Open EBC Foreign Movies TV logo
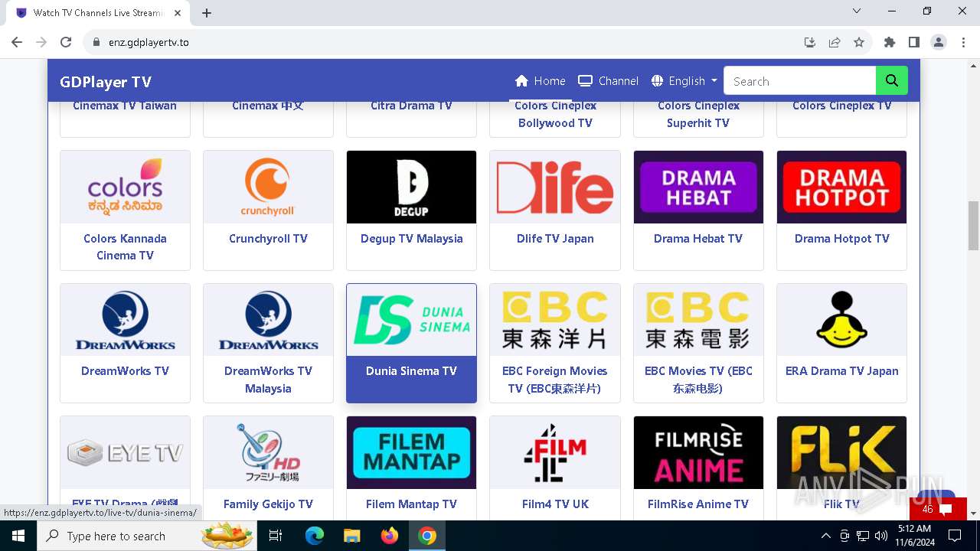 555,320
